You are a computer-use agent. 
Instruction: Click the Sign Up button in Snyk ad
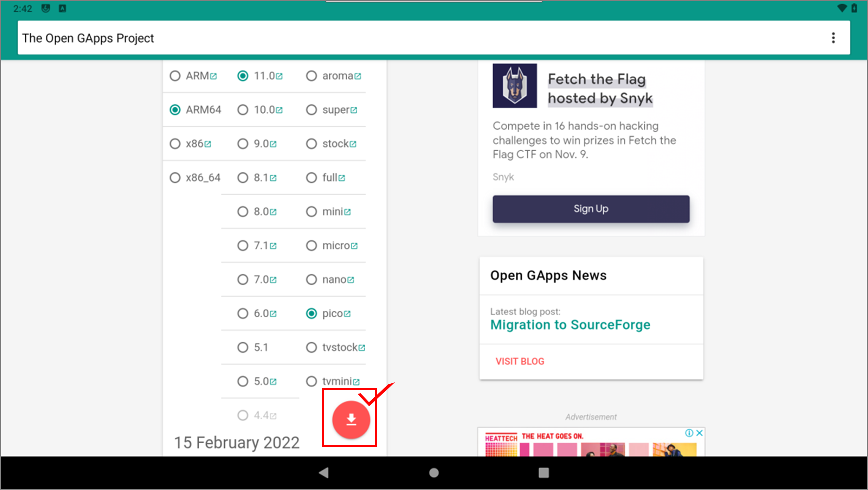[x=591, y=209]
